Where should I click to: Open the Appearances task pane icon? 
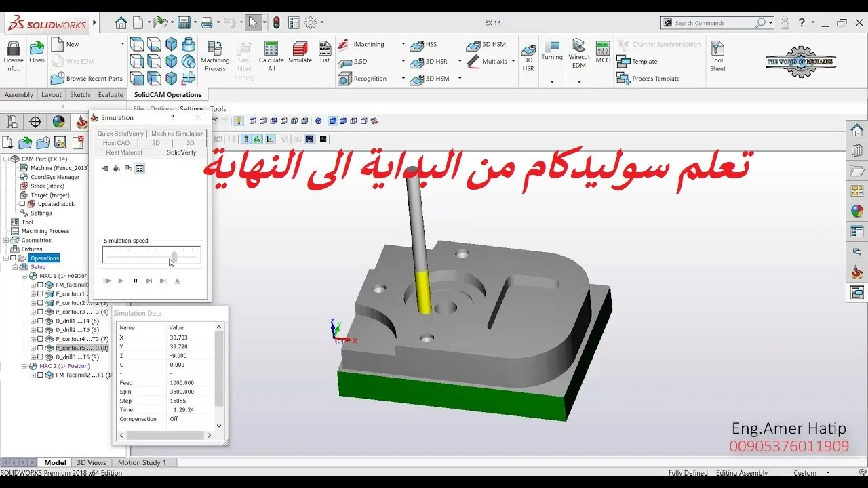857,211
